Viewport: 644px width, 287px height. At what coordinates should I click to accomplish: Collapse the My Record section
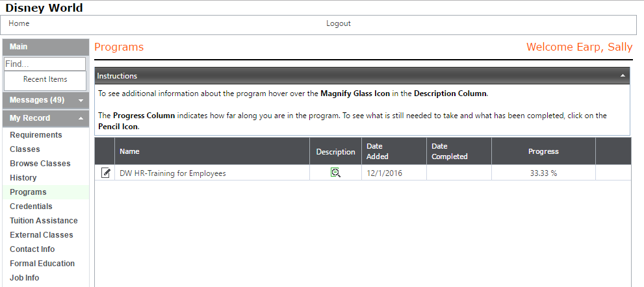45,118
